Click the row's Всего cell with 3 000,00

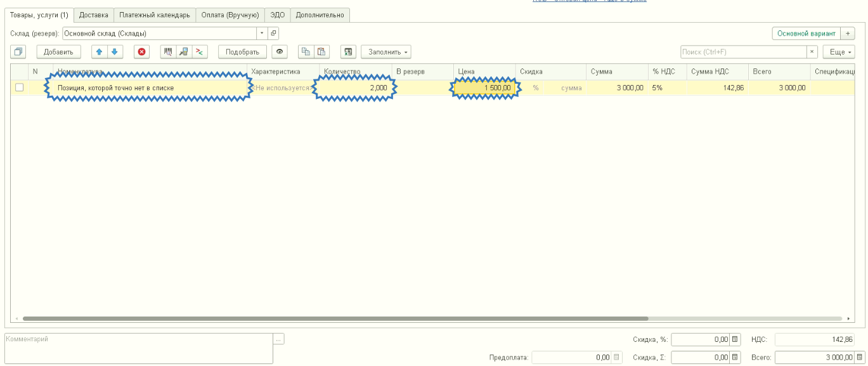[779, 88]
